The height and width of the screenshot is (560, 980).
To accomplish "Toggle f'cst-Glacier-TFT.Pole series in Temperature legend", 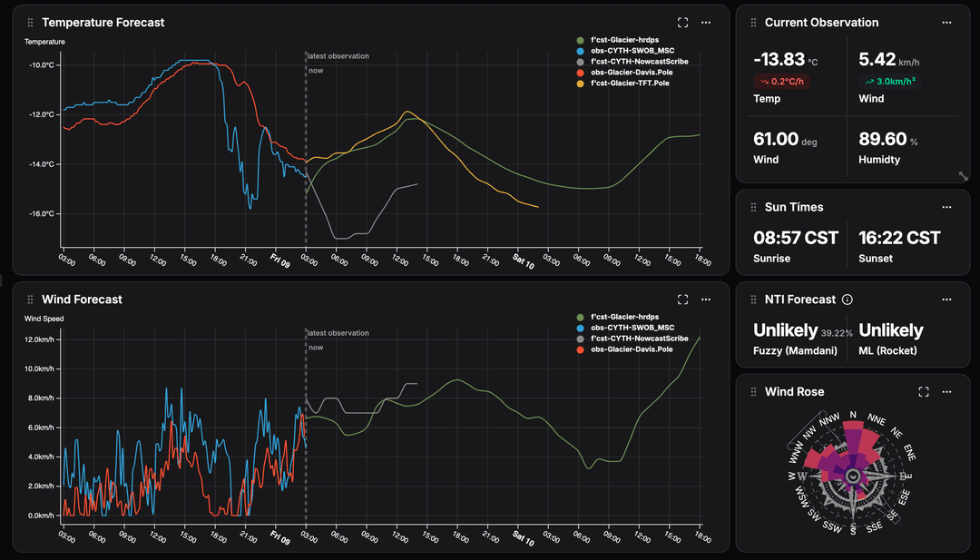I will pos(629,84).
